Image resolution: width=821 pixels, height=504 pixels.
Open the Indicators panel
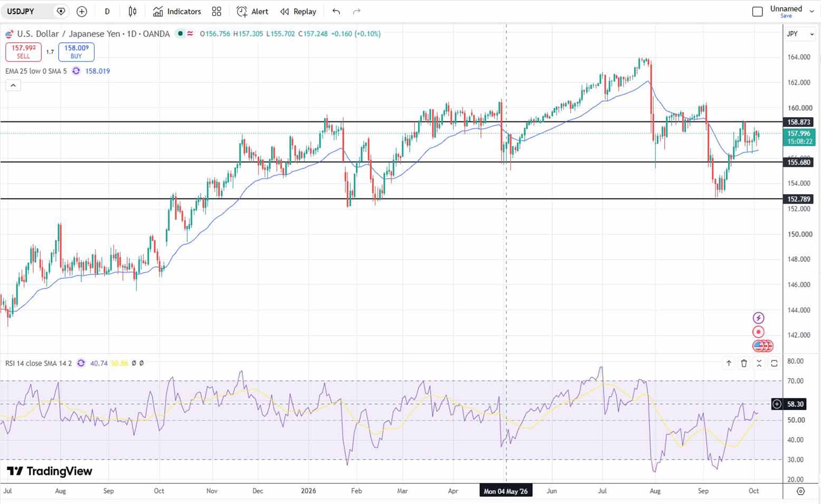[x=177, y=11]
